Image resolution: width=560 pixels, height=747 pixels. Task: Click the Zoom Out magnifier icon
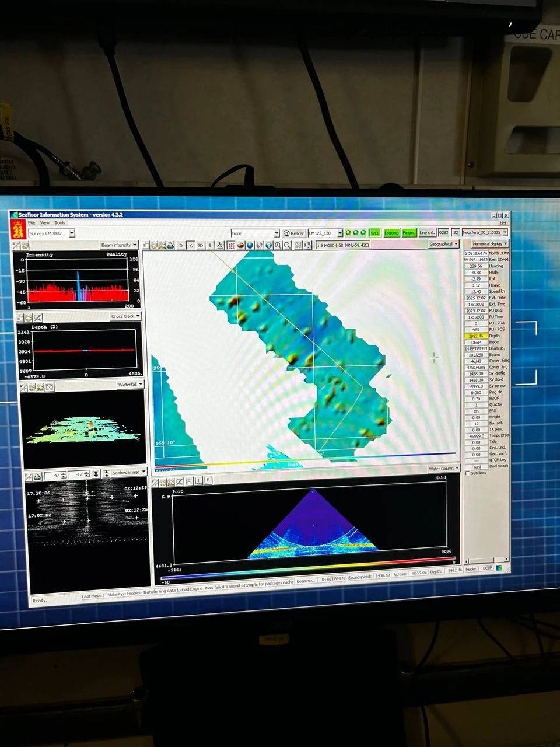tap(287, 246)
